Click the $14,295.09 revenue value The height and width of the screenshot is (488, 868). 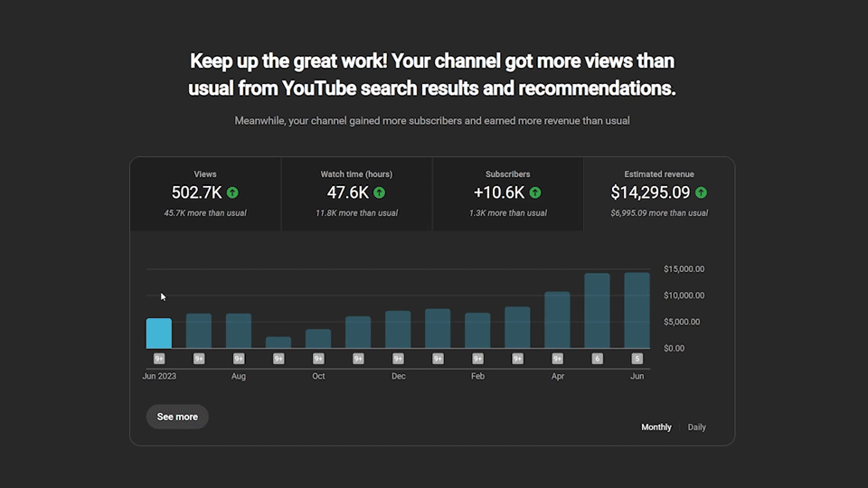click(x=650, y=192)
